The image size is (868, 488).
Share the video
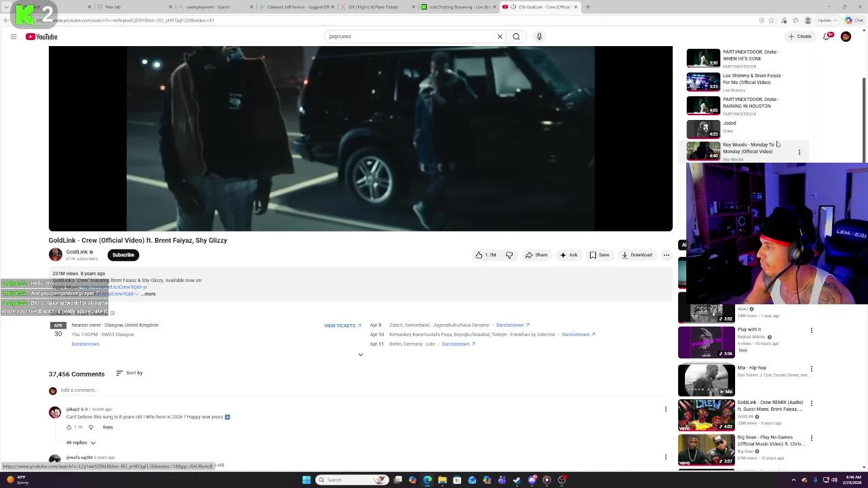[536, 255]
